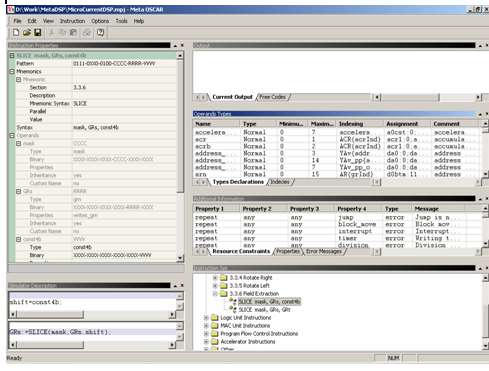Sort operands table by Assignment column
The width and height of the screenshot is (489, 371).
tap(407, 124)
